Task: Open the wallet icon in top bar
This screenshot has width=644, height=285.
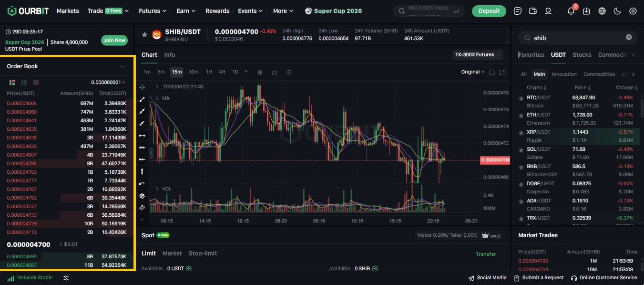Action: (533, 11)
